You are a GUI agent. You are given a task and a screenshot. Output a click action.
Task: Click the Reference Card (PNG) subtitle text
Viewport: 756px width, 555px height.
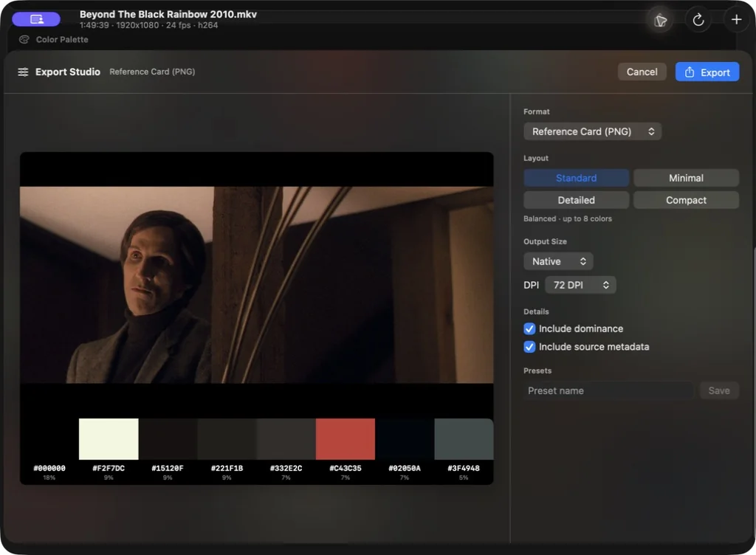click(152, 72)
